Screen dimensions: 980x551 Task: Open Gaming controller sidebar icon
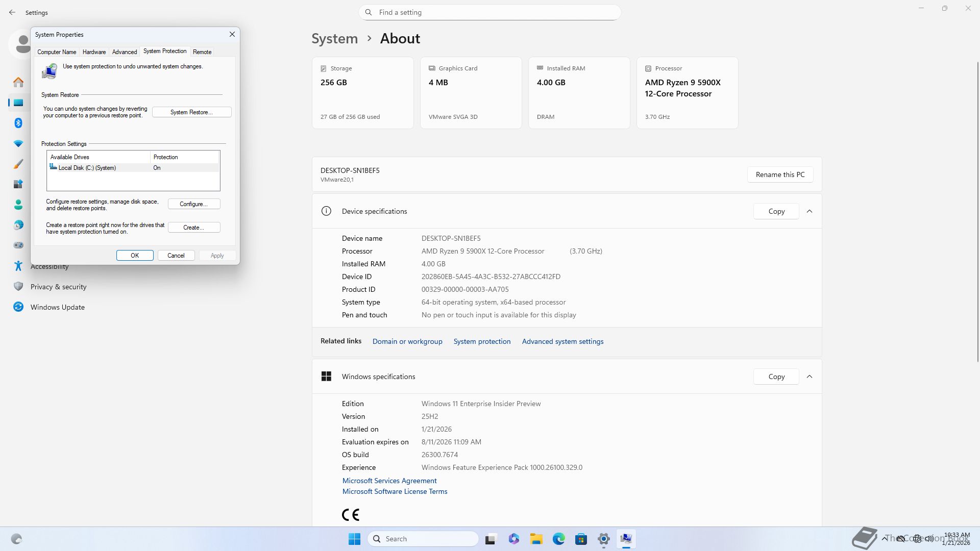coord(18,245)
